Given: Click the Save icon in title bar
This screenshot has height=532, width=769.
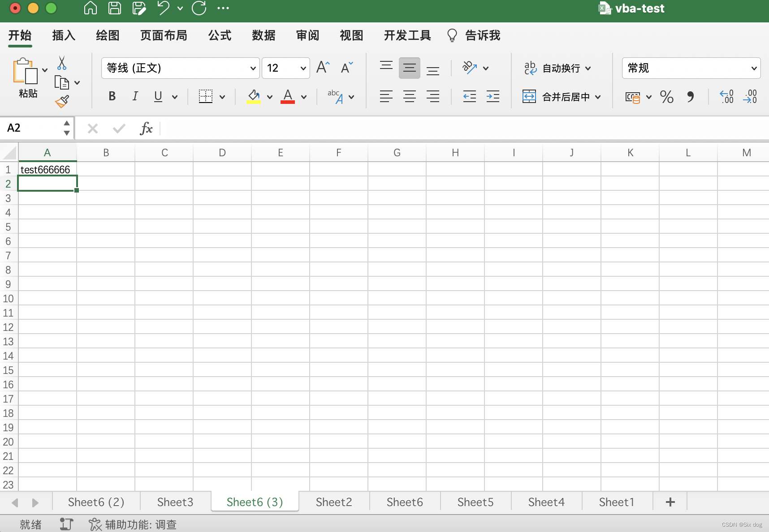Looking at the screenshot, I should click(x=115, y=8).
